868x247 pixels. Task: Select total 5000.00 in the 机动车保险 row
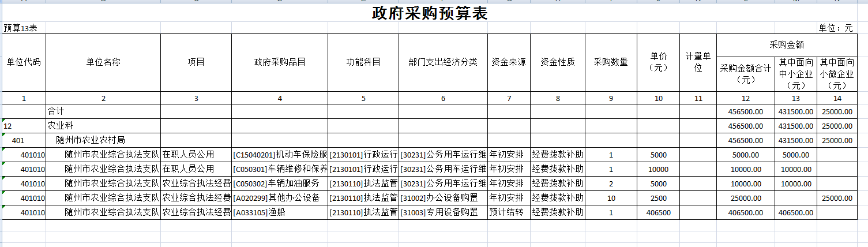[746, 155]
